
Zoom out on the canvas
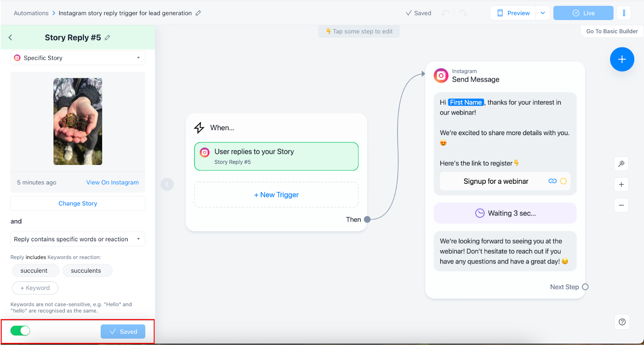click(x=621, y=205)
